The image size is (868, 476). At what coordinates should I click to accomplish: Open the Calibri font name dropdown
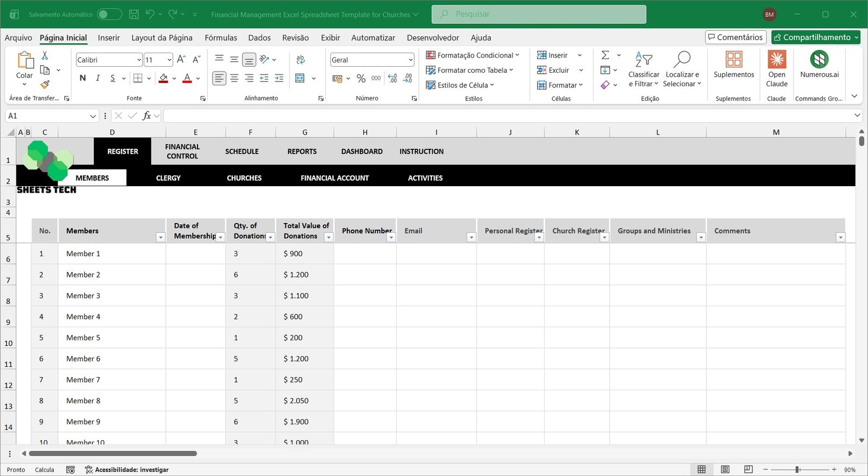[139, 60]
